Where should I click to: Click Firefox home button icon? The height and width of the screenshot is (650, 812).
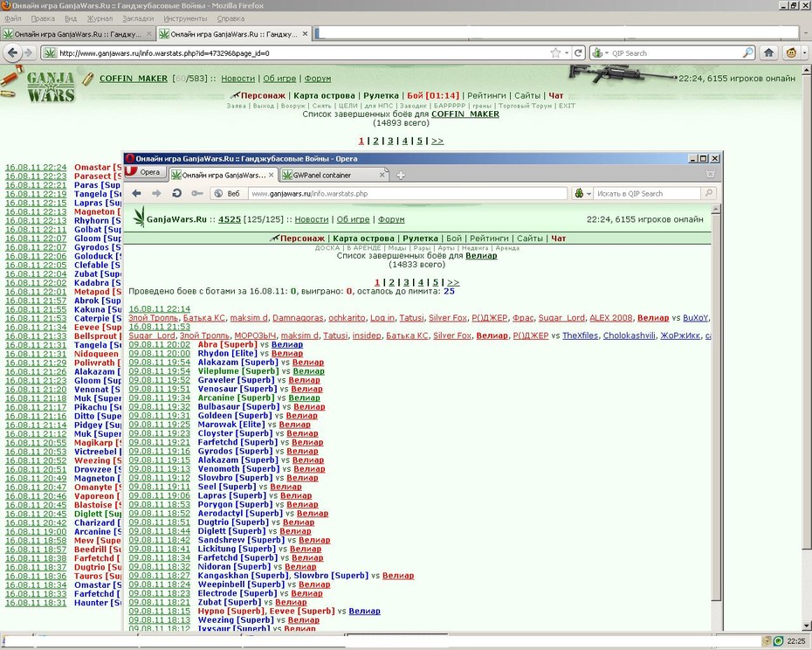click(x=769, y=53)
